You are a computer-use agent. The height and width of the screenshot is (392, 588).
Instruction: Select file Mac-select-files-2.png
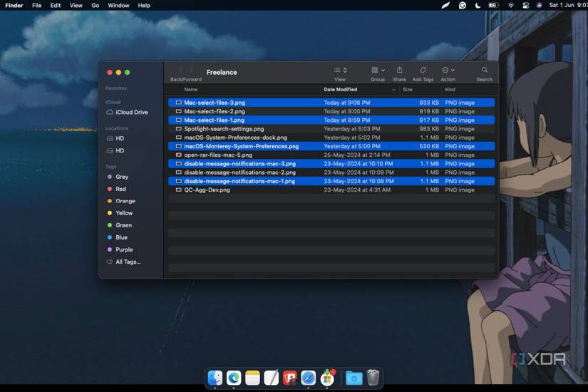coord(331,111)
